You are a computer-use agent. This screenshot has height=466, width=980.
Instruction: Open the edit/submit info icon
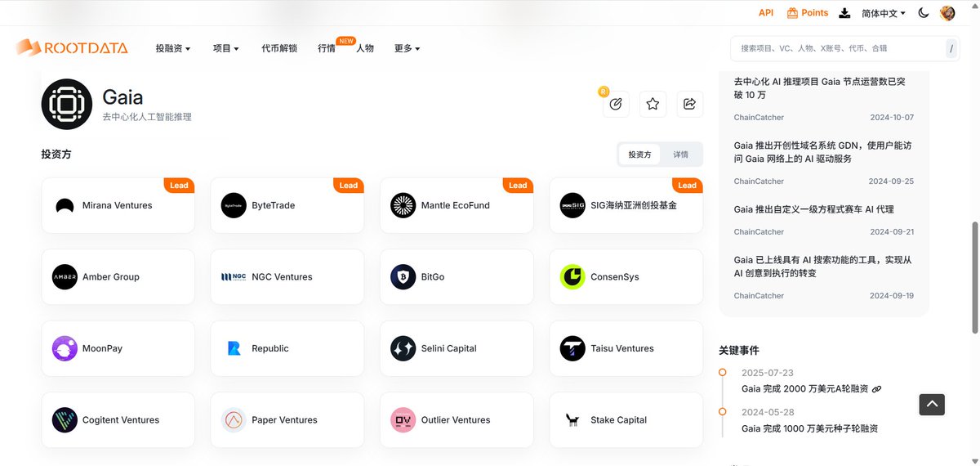616,104
